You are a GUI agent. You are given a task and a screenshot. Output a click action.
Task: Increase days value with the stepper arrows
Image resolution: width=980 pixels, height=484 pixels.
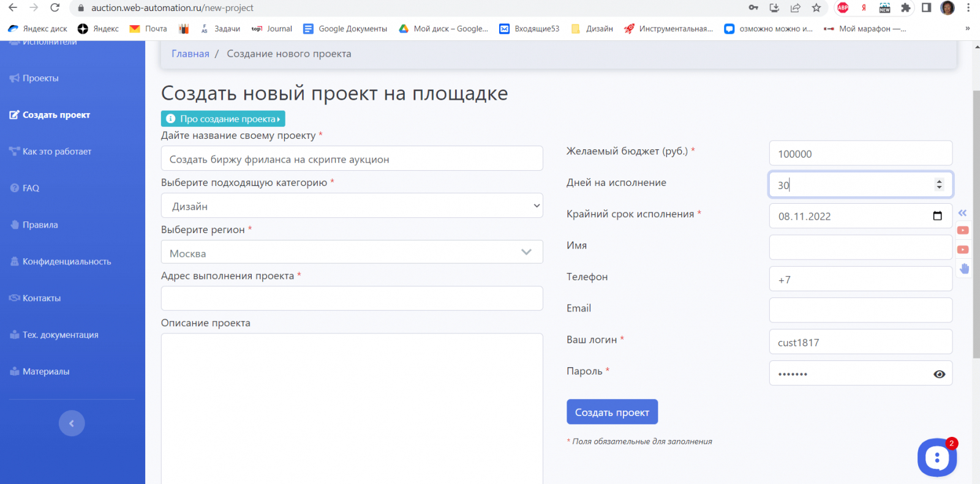(939, 181)
